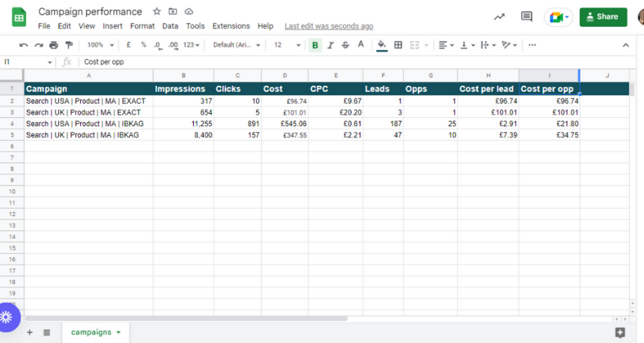The height and width of the screenshot is (343, 644).
Task: Star the Campaign performance document
Action: pos(157,12)
